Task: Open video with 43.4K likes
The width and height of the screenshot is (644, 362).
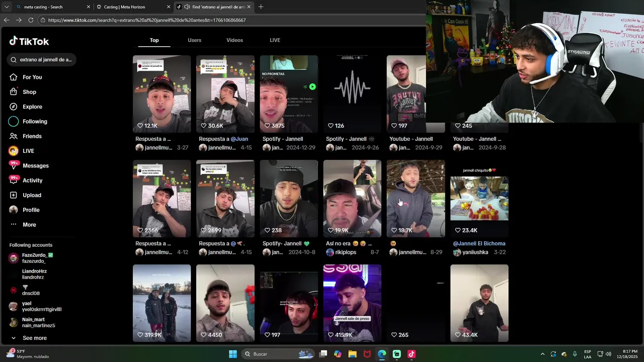Action: pyautogui.click(x=479, y=303)
